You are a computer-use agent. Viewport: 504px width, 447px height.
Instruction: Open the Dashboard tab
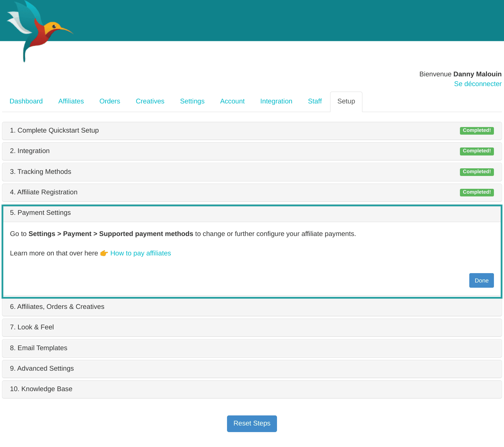click(x=26, y=101)
